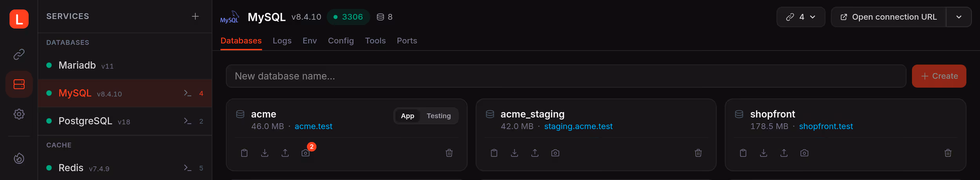Upload import into acme_staging database
This screenshot has width=980, height=180.
pyautogui.click(x=535, y=153)
